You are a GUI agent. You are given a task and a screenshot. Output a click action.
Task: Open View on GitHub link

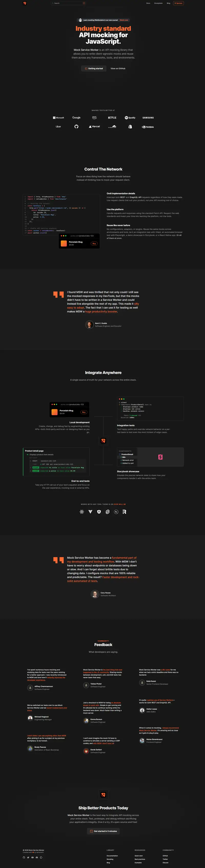pyautogui.click(x=118, y=68)
